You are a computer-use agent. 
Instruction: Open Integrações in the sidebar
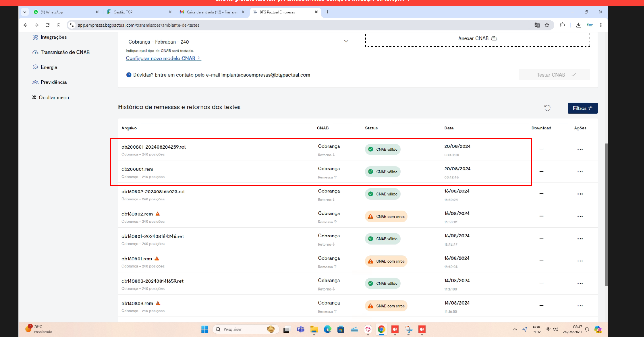(50, 37)
